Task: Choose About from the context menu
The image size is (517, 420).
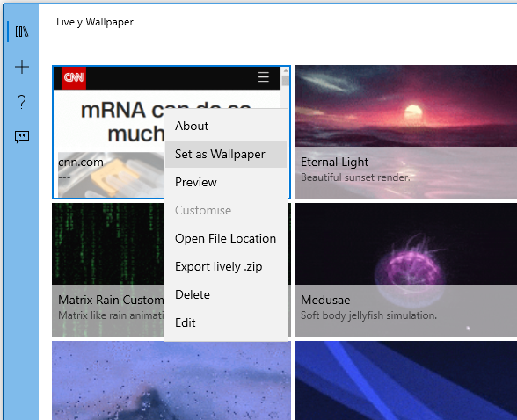Action: point(225,126)
